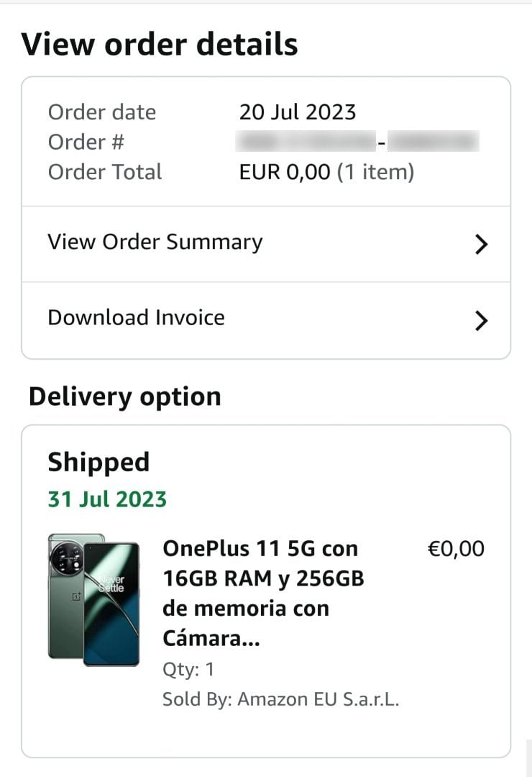This screenshot has width=532, height=777.
Task: Tap the Order Total label
Action: pos(105,172)
